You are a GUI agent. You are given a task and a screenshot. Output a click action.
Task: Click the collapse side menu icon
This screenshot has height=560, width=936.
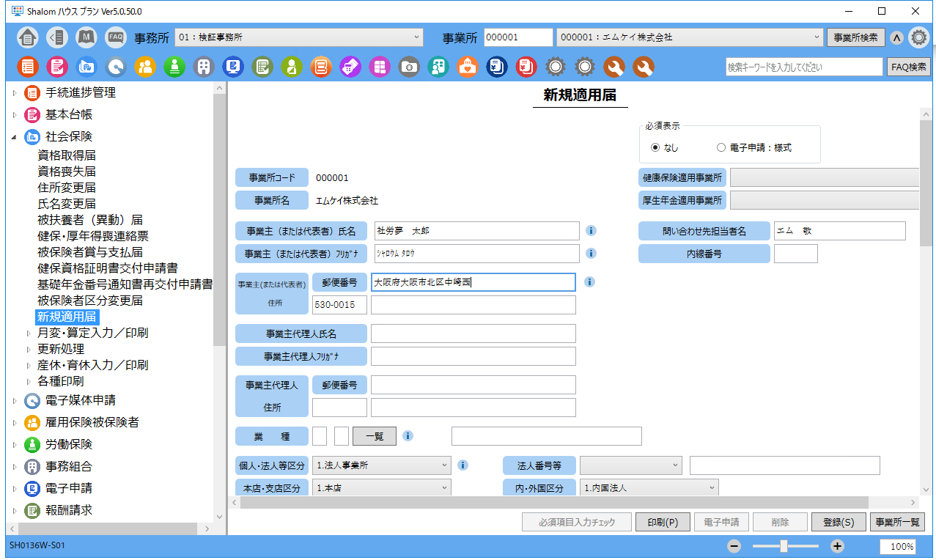[56, 37]
